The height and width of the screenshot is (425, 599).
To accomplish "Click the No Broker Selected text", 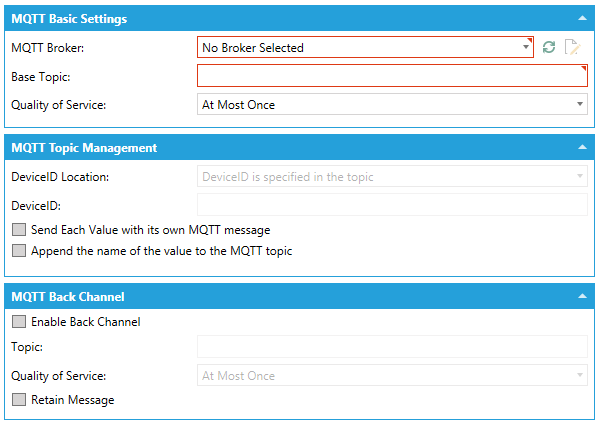I will [x=253, y=48].
